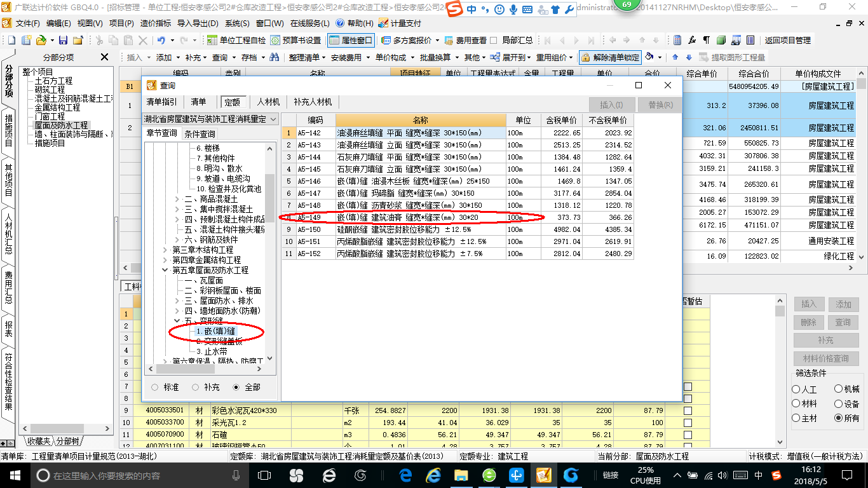868x488 pixels.
Task: Select quota row A5-142 in results table
Action: (x=458, y=133)
